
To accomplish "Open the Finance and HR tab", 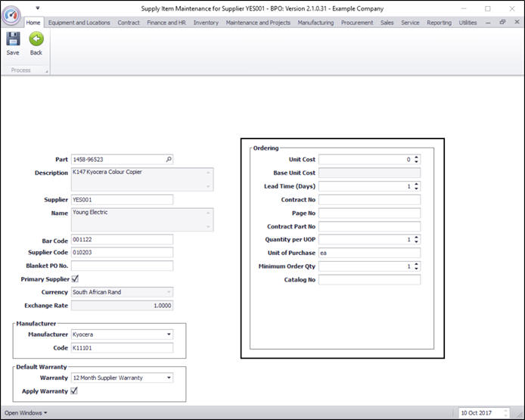I will pos(166,23).
